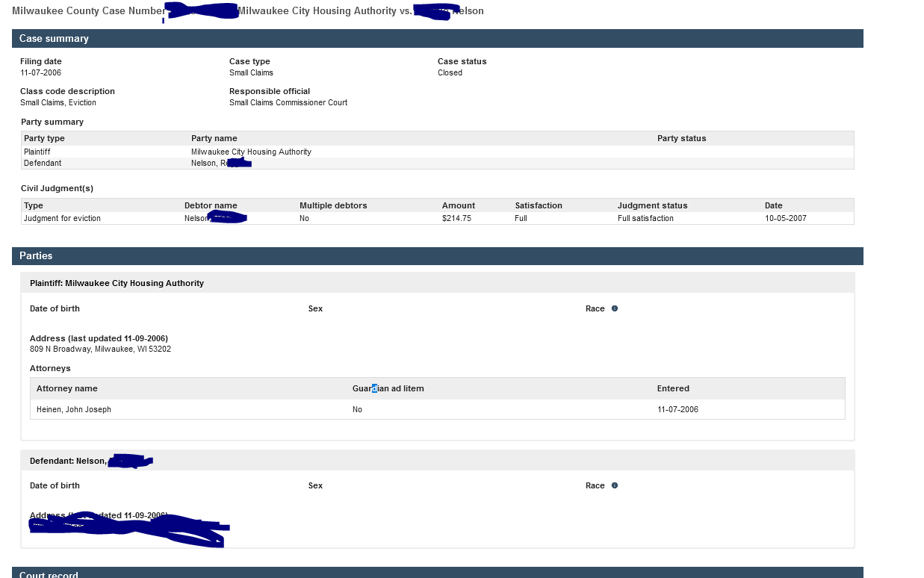Image resolution: width=924 pixels, height=578 pixels.
Task: Select 'Small Claims, Eviction' class code text
Action: [x=58, y=102]
